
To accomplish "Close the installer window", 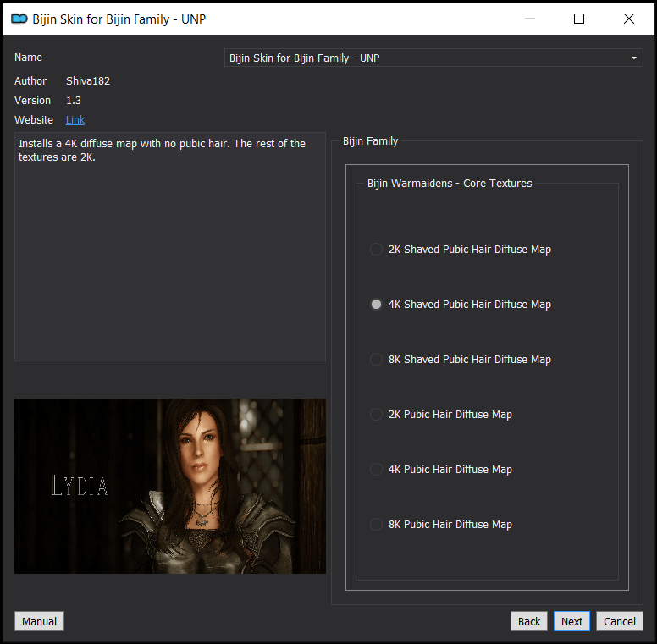I will (628, 19).
